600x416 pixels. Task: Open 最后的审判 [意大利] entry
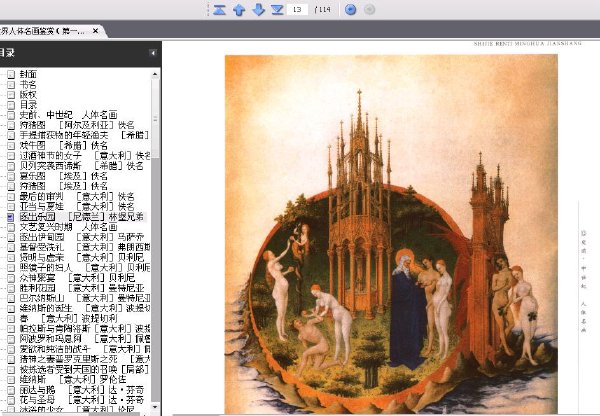(77, 196)
